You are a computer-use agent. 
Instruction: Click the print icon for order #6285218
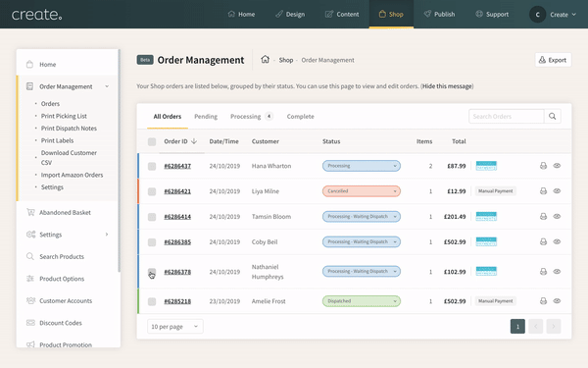click(x=543, y=301)
